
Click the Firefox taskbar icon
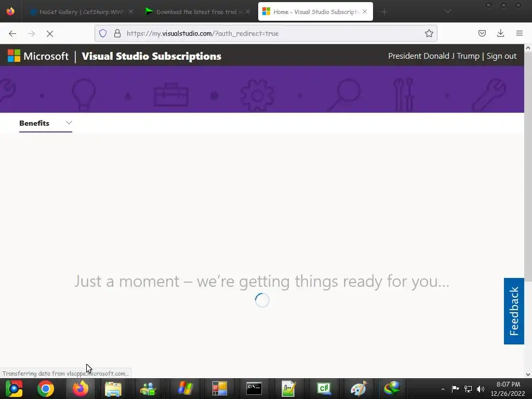(x=81, y=389)
